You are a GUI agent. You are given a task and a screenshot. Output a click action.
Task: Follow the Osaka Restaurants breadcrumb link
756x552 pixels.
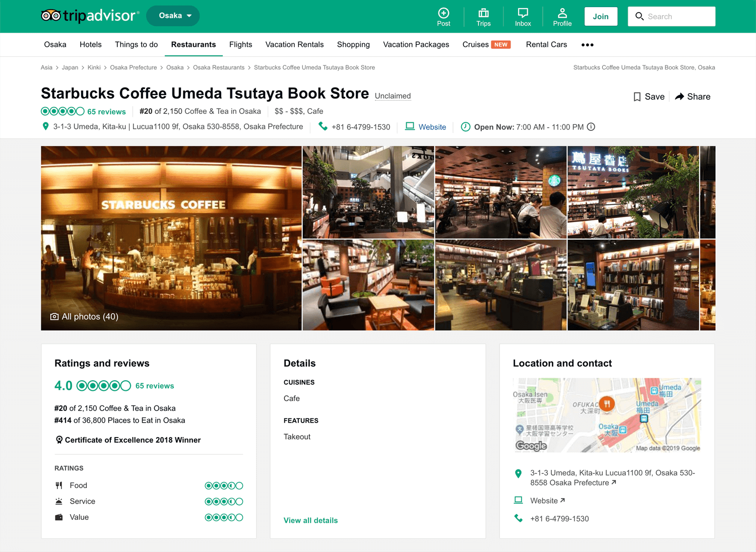click(x=219, y=67)
